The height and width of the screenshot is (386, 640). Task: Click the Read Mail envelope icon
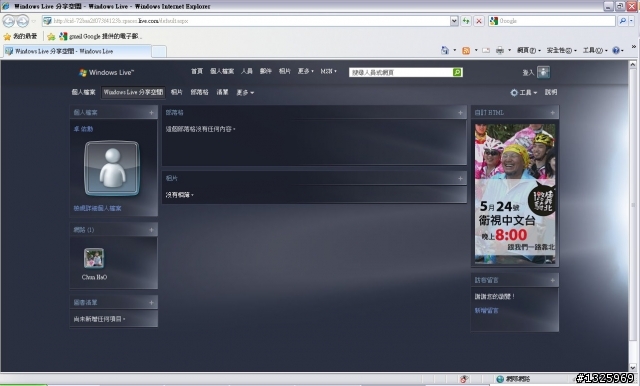point(486,51)
